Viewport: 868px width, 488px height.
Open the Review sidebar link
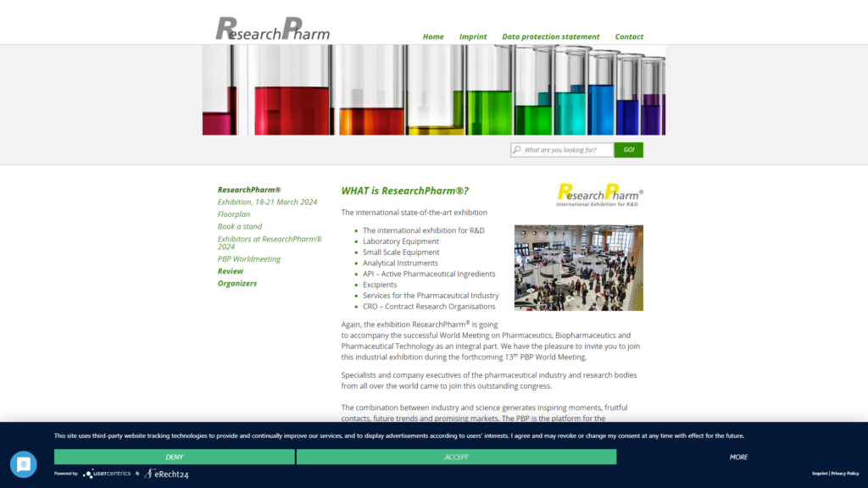click(x=231, y=271)
